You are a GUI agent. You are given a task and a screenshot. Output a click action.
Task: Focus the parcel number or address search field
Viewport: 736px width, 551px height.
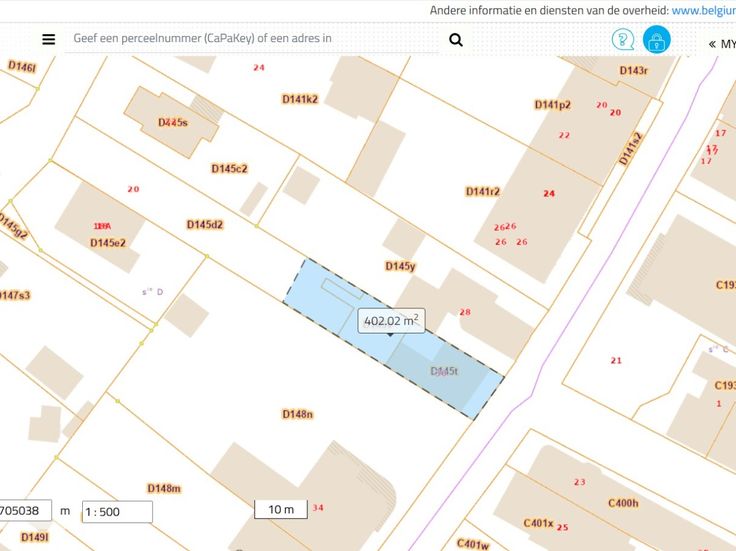pyautogui.click(x=250, y=39)
